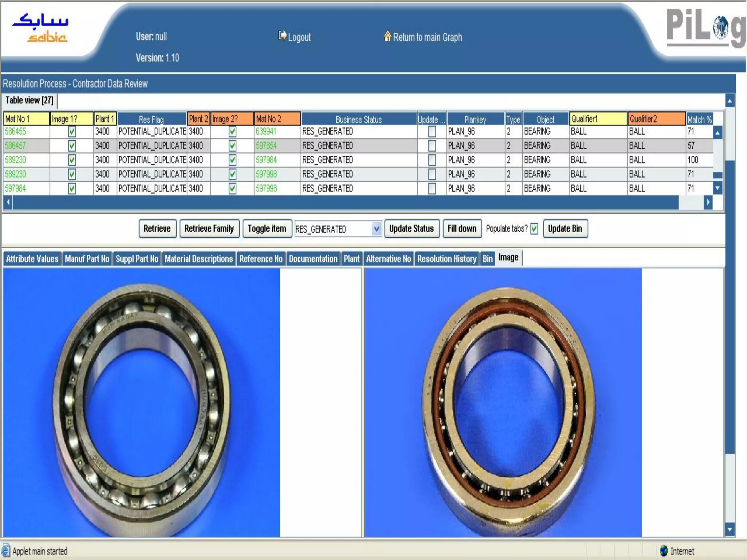
Task: Click the home icon for main graph
Action: tap(387, 36)
